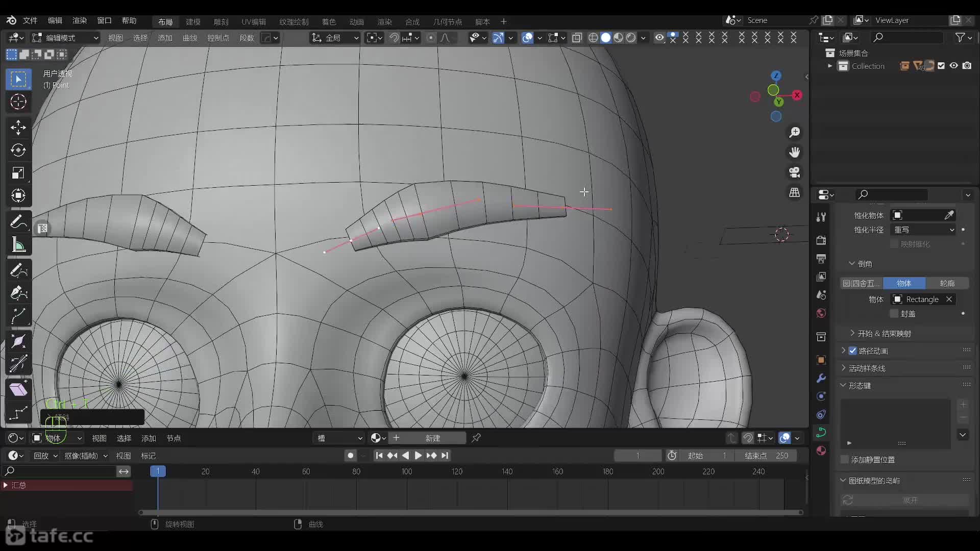
Task: Toggle viewport overlays display
Action: tap(528, 38)
